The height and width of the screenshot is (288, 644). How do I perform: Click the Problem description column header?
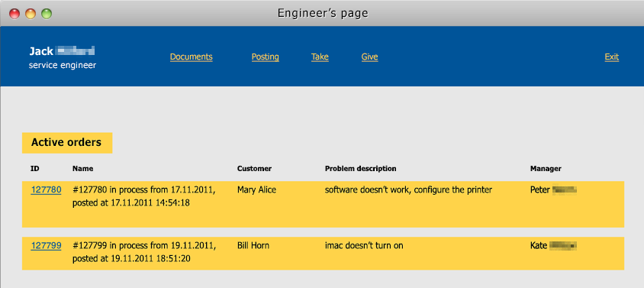point(361,169)
